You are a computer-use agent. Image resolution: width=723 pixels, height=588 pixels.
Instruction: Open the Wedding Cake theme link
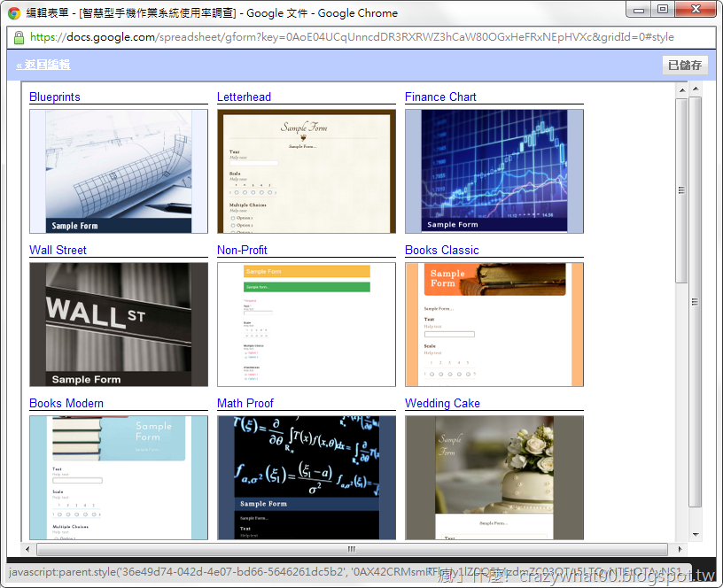pos(442,403)
